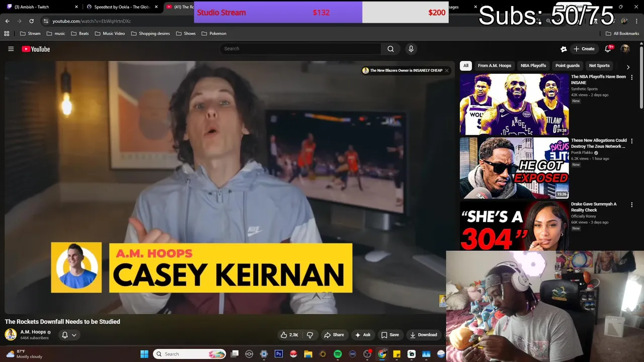Open the YouTube hamburger guide menu

coord(11,49)
